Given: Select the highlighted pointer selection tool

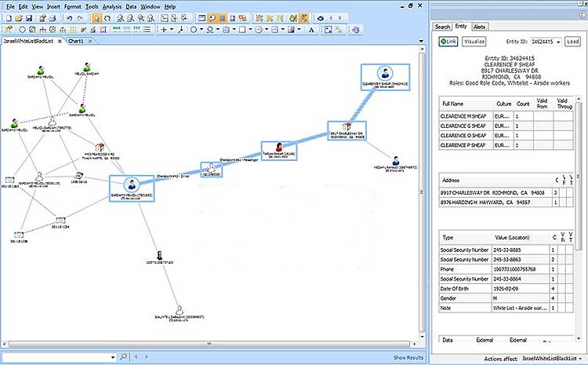Looking at the screenshot, I should 96,18.
